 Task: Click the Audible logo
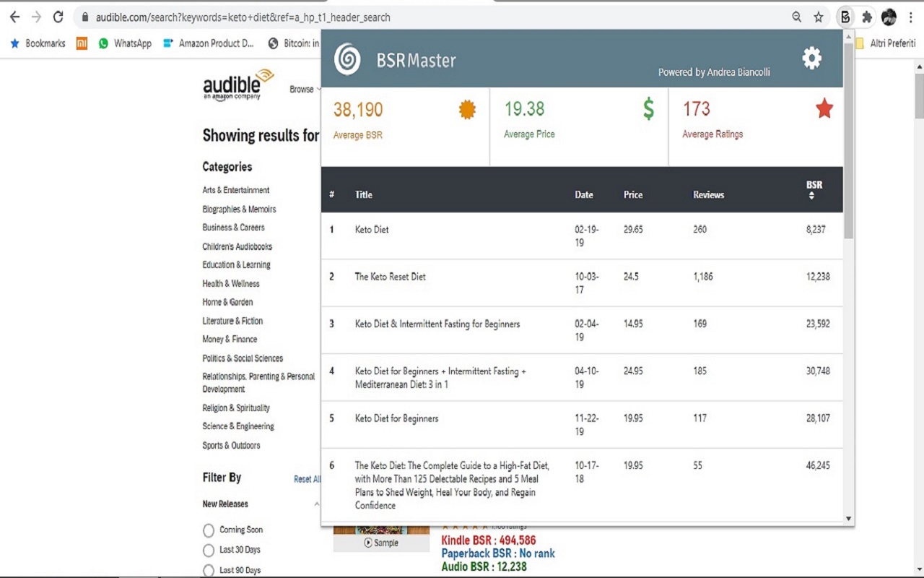point(238,85)
